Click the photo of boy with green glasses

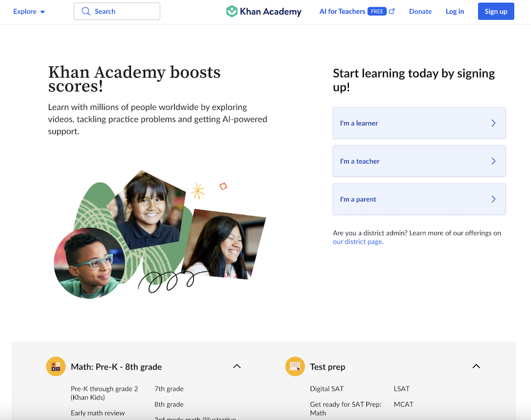89,263
